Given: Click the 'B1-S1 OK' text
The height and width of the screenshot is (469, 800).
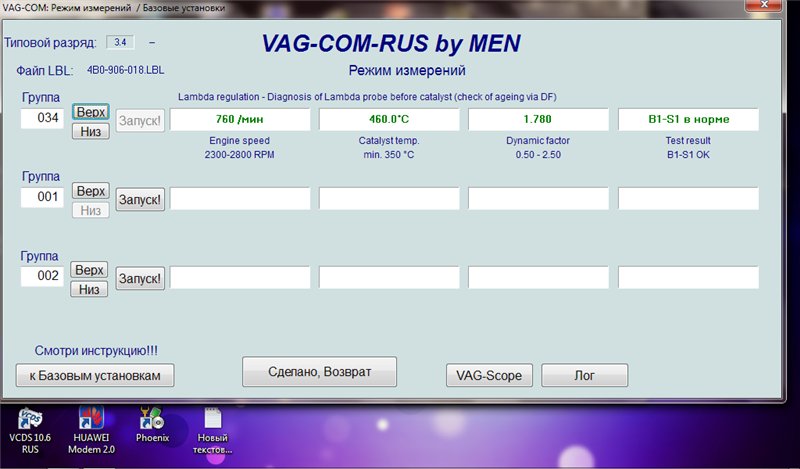Looking at the screenshot, I should click(x=688, y=155).
